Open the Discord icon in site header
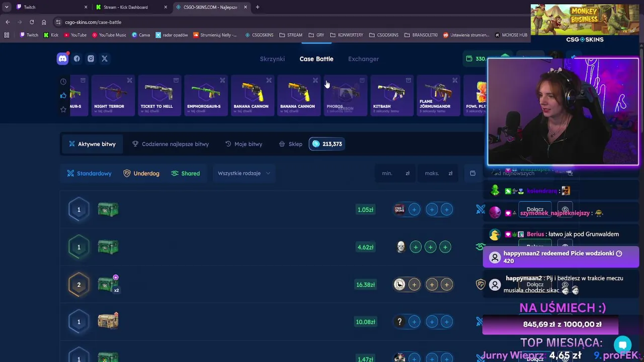This screenshot has width=644, height=362. tap(62, 59)
